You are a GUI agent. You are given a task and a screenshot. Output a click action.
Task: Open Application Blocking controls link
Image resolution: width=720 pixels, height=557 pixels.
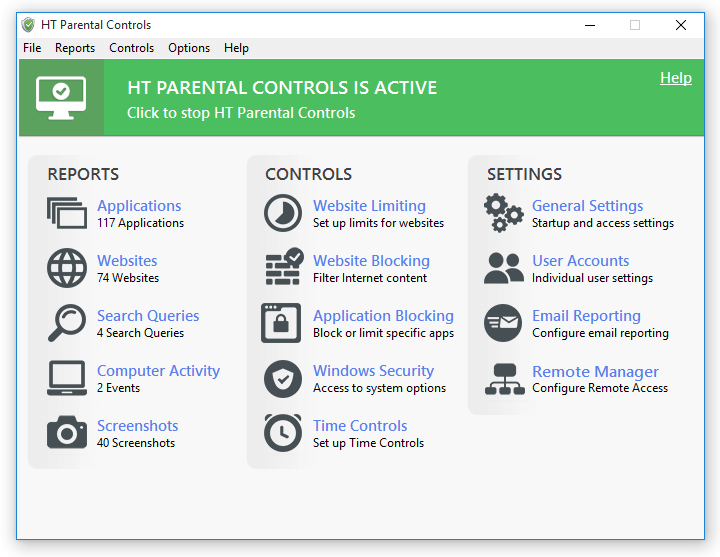[x=383, y=316]
